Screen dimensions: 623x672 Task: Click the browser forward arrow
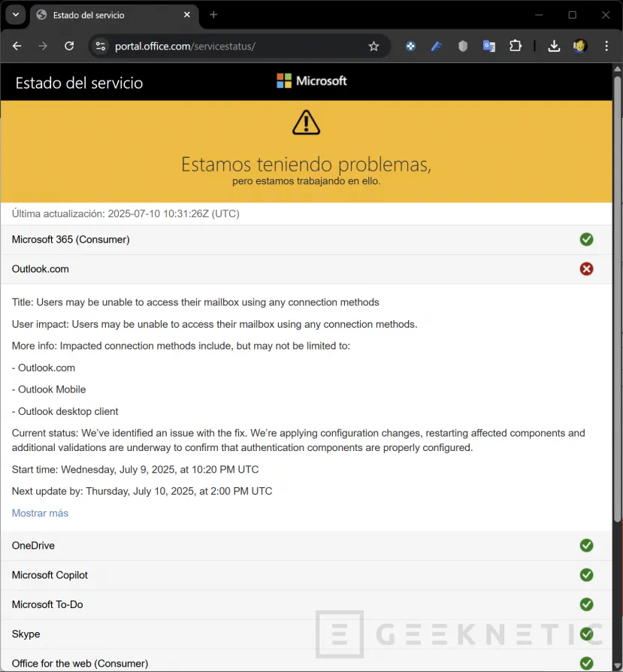coord(43,46)
